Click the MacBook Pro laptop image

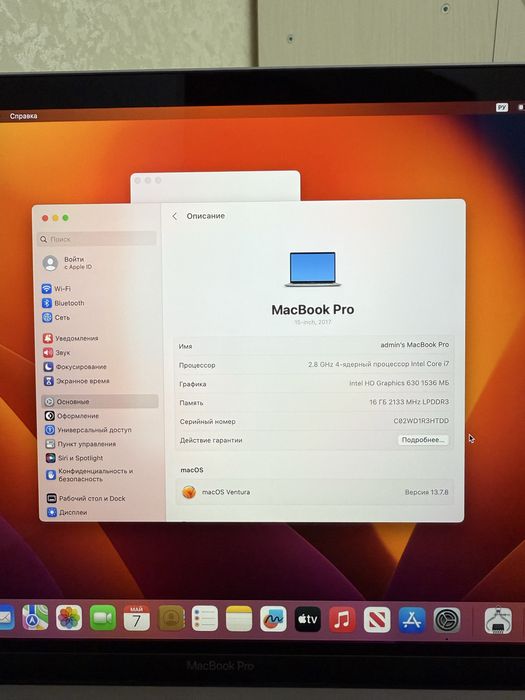pos(312,269)
